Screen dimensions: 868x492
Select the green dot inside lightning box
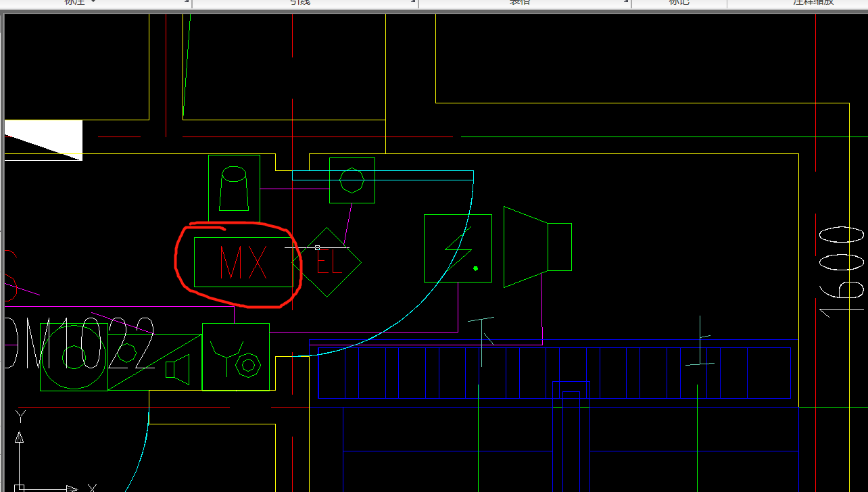tap(476, 268)
